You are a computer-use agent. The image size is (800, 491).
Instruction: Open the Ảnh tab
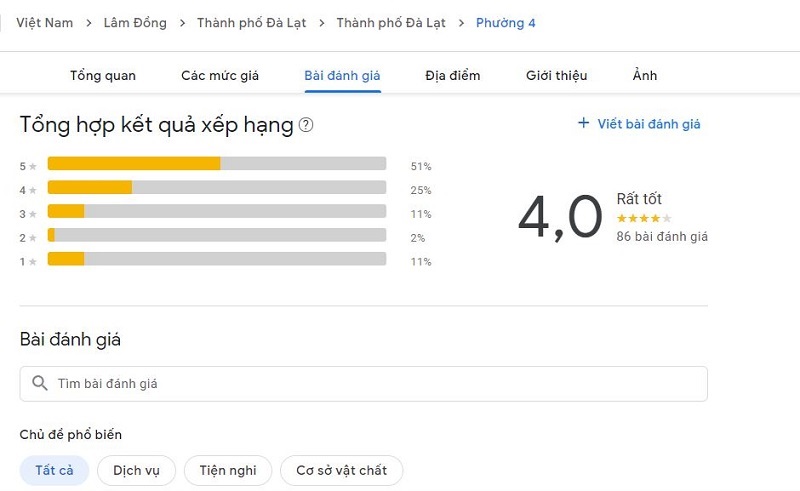point(645,76)
